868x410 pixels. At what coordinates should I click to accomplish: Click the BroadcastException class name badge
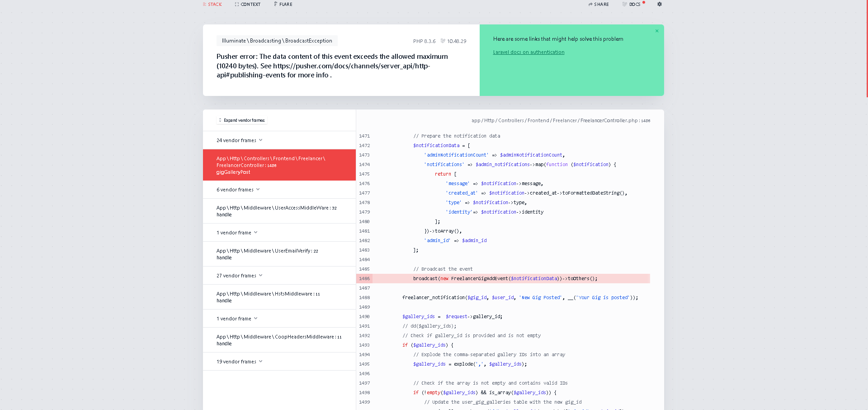277,41
